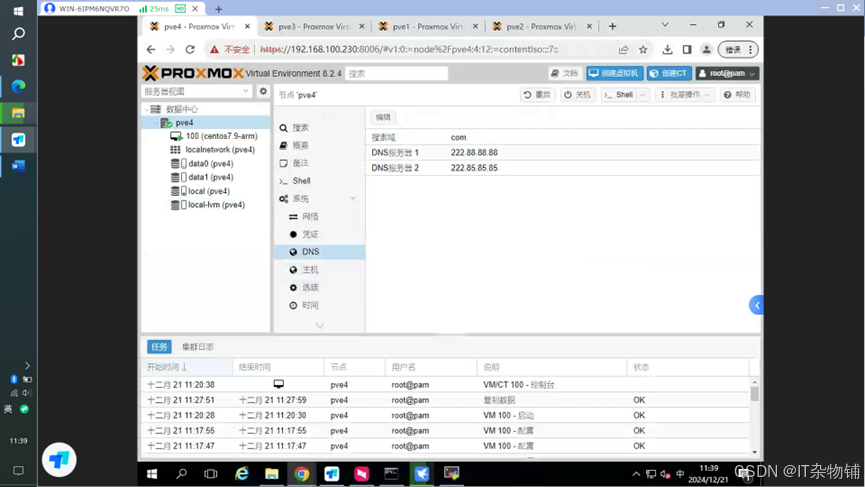865x487 pixels.
Task: Select DNS server 2 row 222.85.85.85
Action: [563, 168]
